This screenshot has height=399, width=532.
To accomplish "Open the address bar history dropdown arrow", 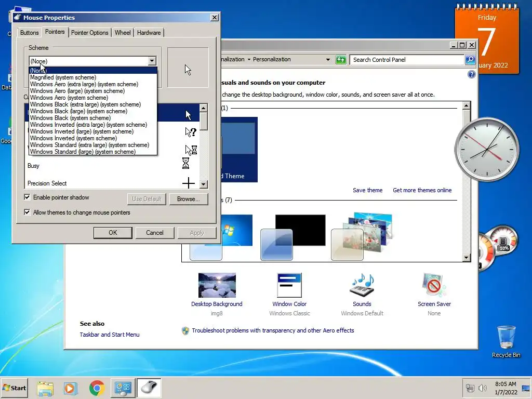I will coord(328,60).
